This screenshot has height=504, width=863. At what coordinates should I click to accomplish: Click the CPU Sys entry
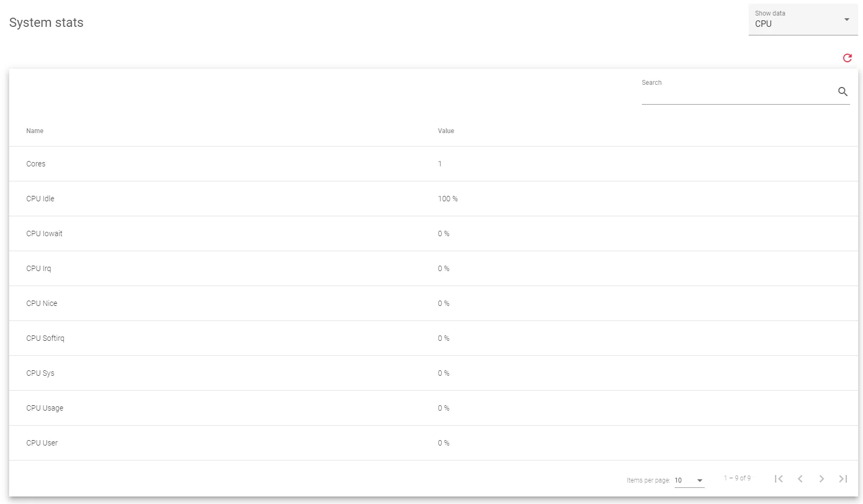(x=40, y=373)
